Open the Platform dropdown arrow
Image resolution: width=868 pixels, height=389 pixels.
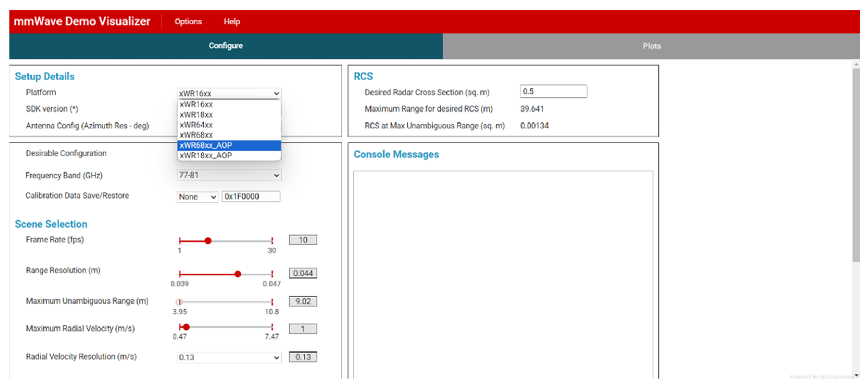pos(276,93)
